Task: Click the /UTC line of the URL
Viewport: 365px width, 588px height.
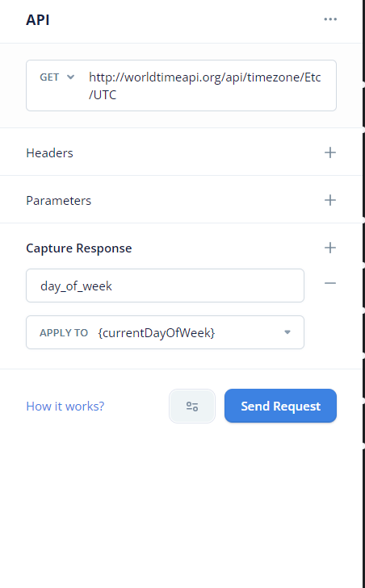Action: click(x=103, y=95)
